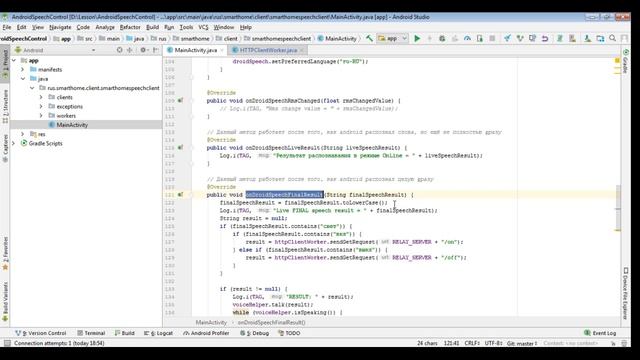The image size is (640, 360).
Task: Click Scroll from Source icon in Project panel
Action: click(119, 50)
